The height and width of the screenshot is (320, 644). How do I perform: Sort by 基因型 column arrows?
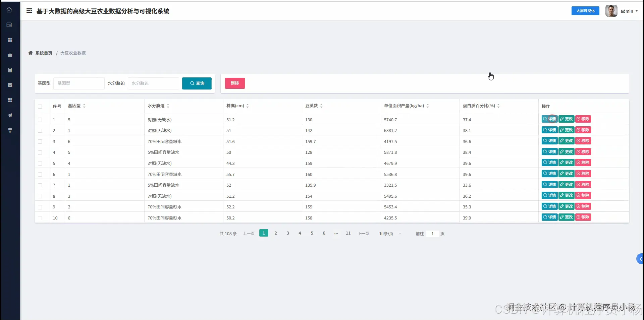click(84, 106)
